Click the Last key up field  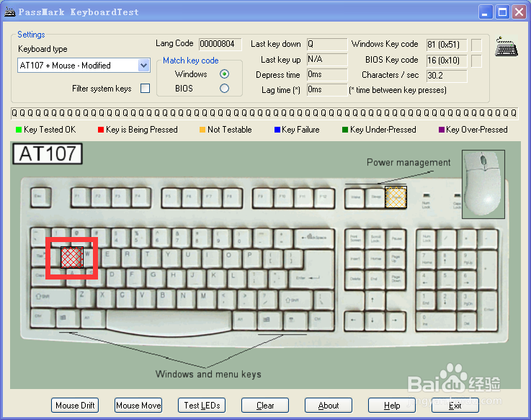(x=327, y=59)
